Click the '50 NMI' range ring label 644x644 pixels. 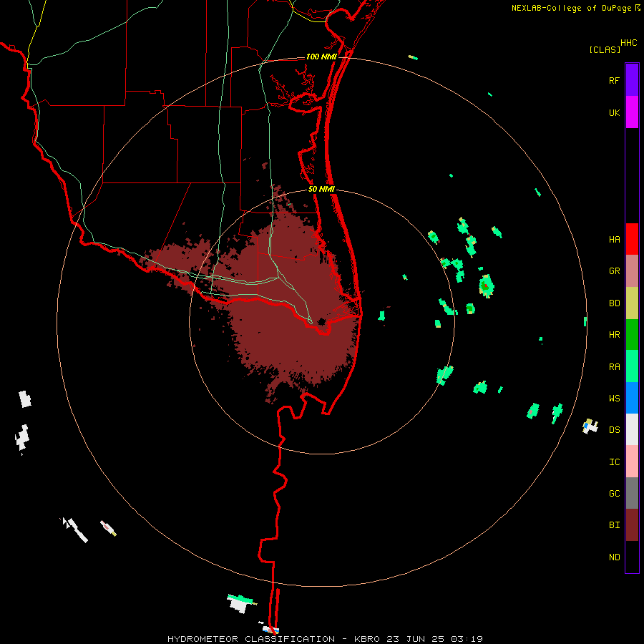point(321,189)
